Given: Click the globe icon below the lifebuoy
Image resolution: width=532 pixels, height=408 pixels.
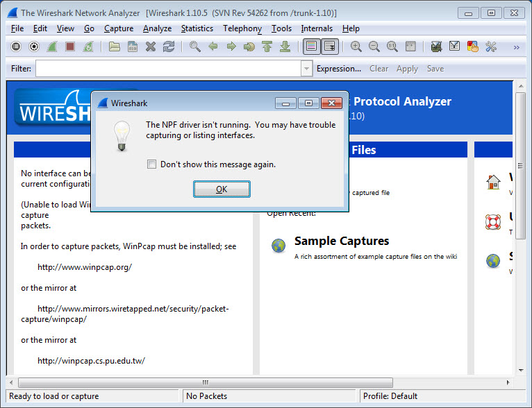Looking at the screenshot, I should click(x=493, y=261).
